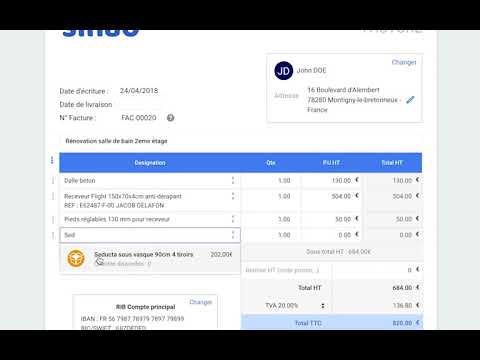Click the Total HT column header
The width and height of the screenshot is (480, 360).
click(x=392, y=163)
